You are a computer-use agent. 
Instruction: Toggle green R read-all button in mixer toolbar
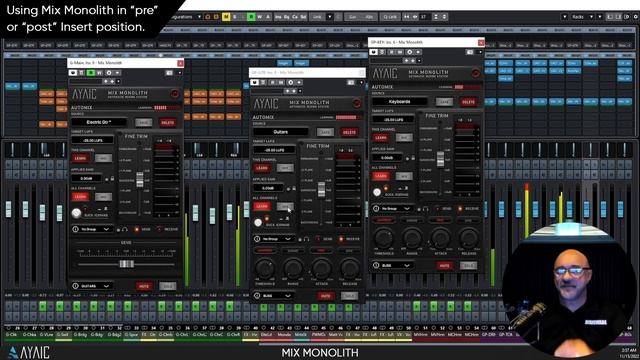(251, 17)
